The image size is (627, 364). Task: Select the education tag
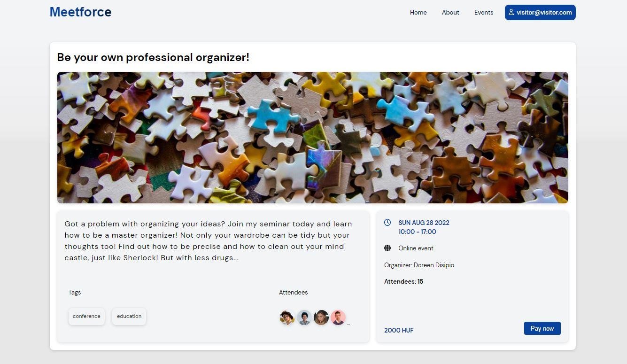(129, 316)
